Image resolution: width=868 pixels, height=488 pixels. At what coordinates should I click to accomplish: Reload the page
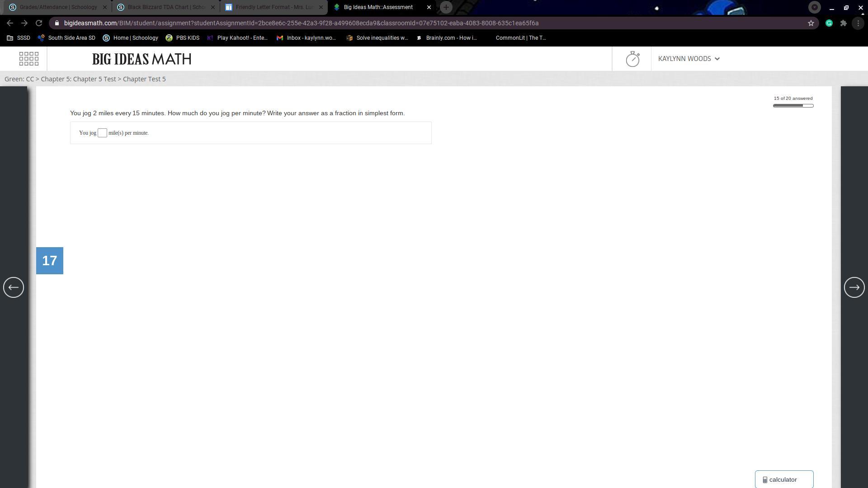39,23
